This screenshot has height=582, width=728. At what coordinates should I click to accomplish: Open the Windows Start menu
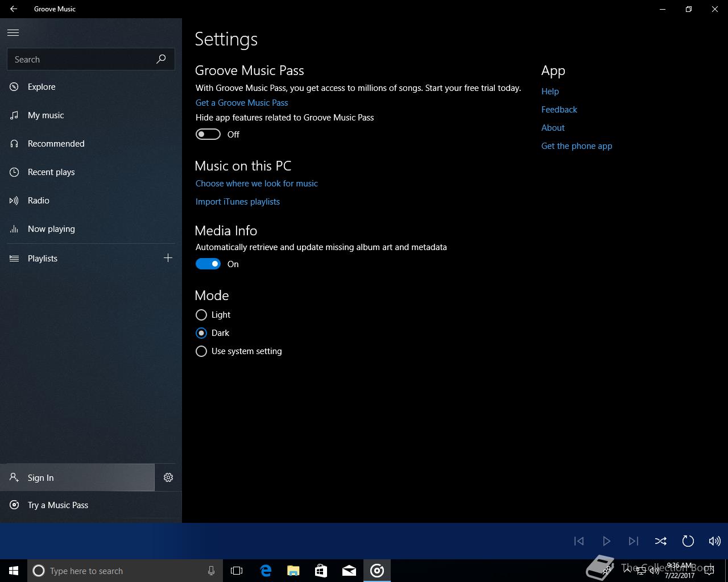click(x=14, y=571)
